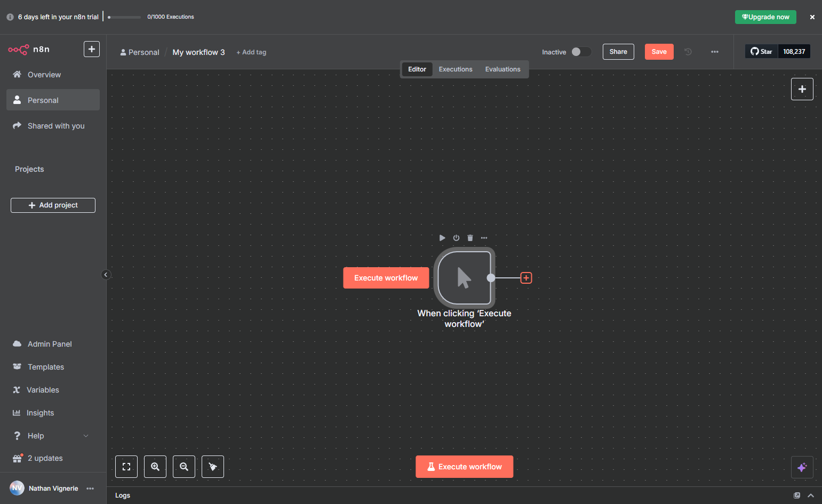Switch to the Executions tab

pyautogui.click(x=456, y=69)
